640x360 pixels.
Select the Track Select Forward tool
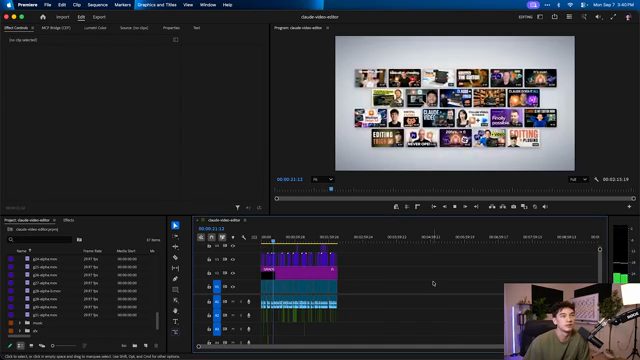tap(175, 236)
